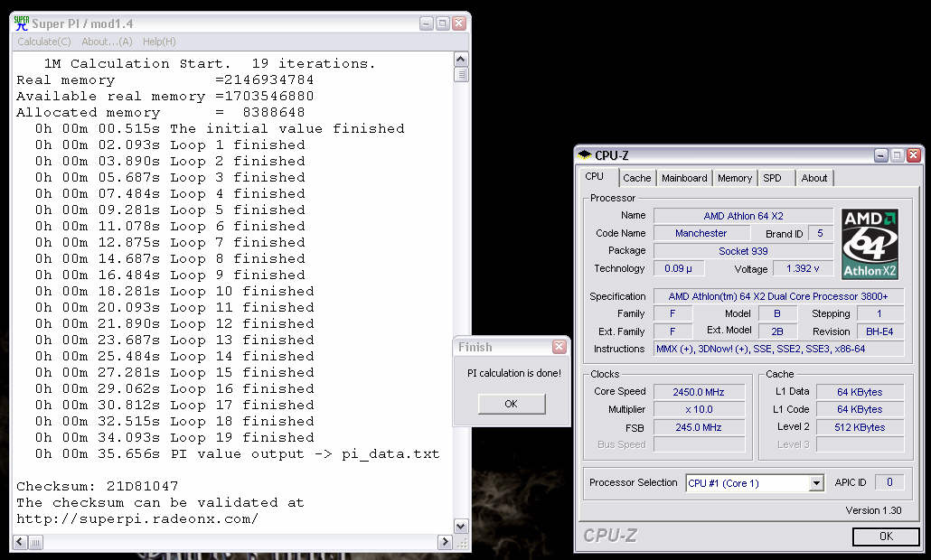The image size is (931, 560).
Task: Open the Help menu in Super PI
Action: pos(159,42)
